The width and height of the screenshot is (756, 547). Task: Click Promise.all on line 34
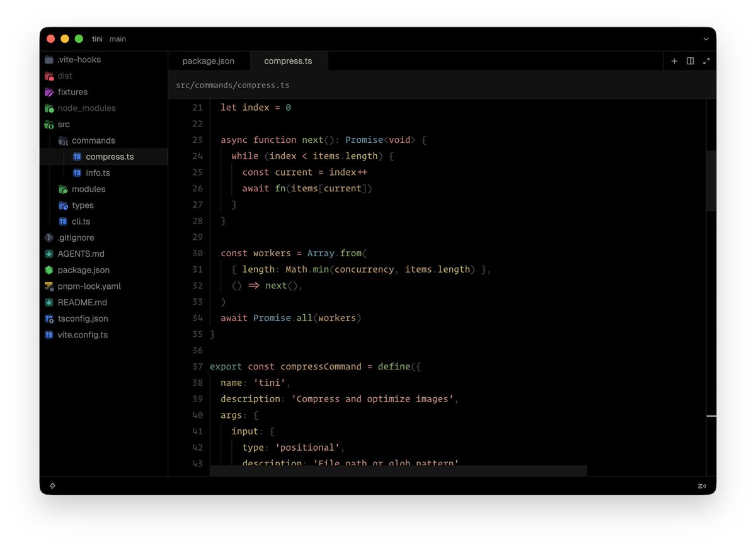point(283,319)
